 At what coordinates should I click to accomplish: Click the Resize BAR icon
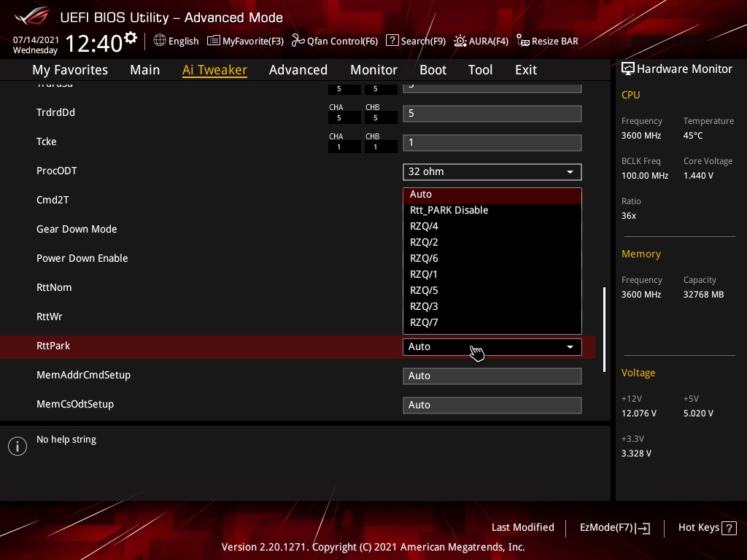coord(522,41)
